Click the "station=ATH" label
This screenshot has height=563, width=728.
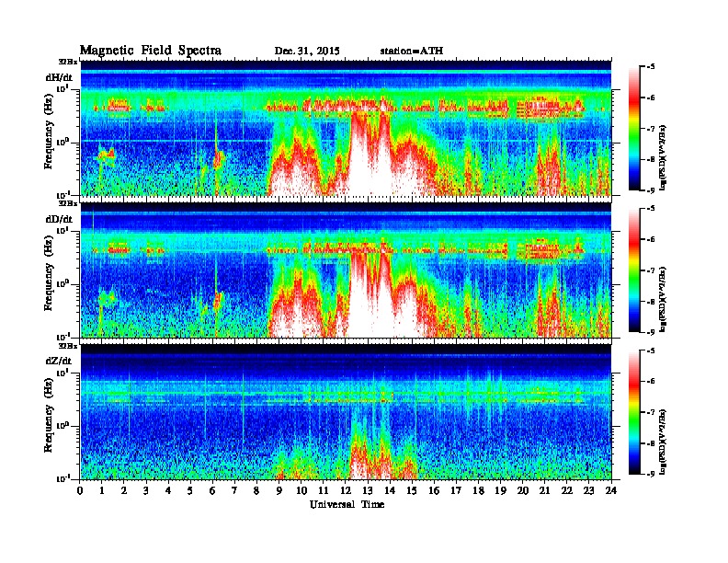[x=412, y=52]
